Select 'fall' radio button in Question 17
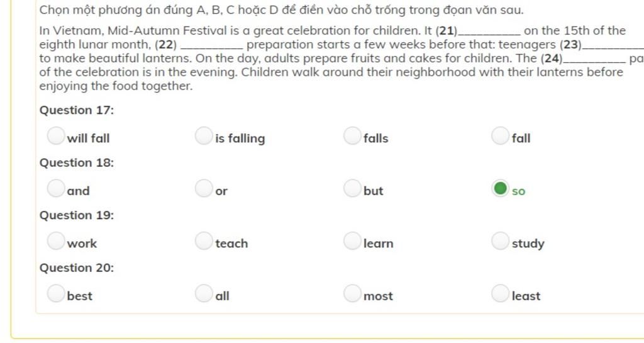Viewport: 644px width, 343px height. 501,136
